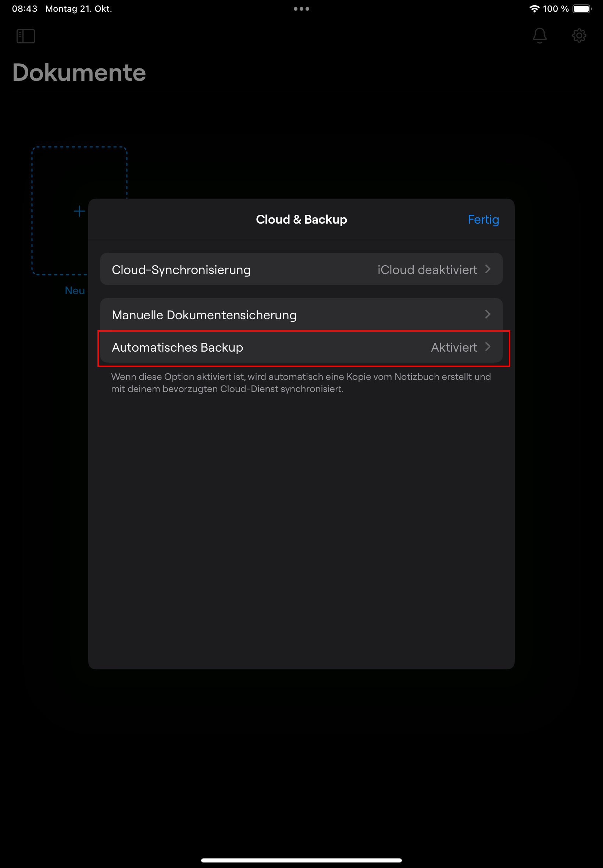The image size is (603, 868).
Task: Open the Cloud-Synchronisierung entry
Action: tap(181, 270)
